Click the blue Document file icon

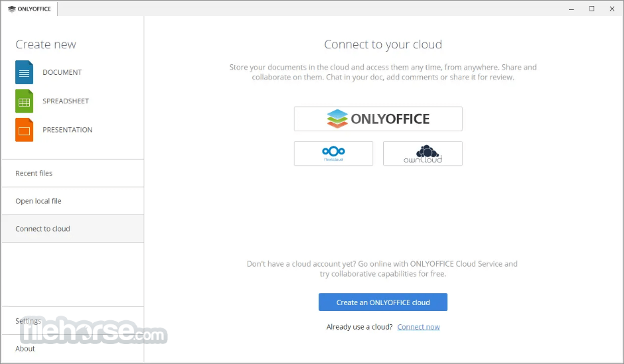(x=25, y=72)
